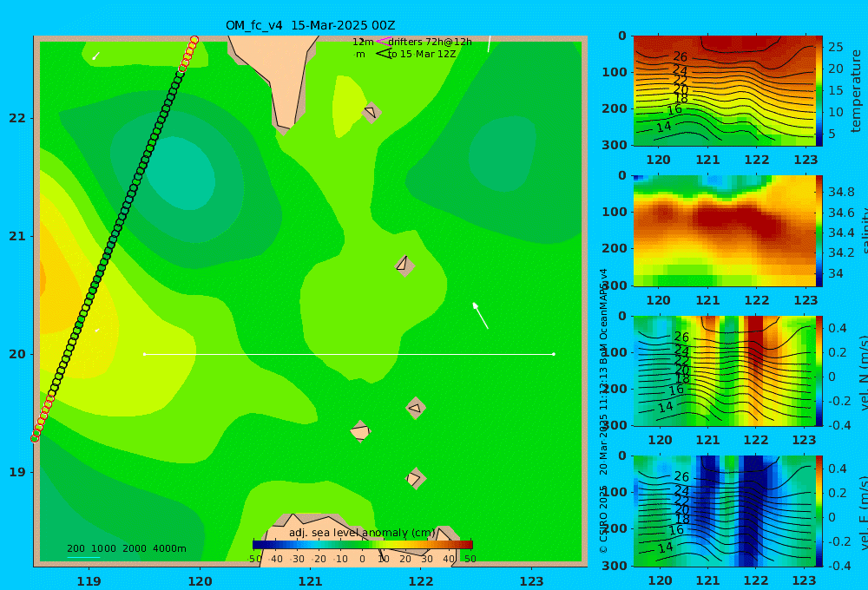The height and width of the screenshot is (590, 868).
Task: Click longitude label '123' under the main map
Action: pyautogui.click(x=532, y=581)
